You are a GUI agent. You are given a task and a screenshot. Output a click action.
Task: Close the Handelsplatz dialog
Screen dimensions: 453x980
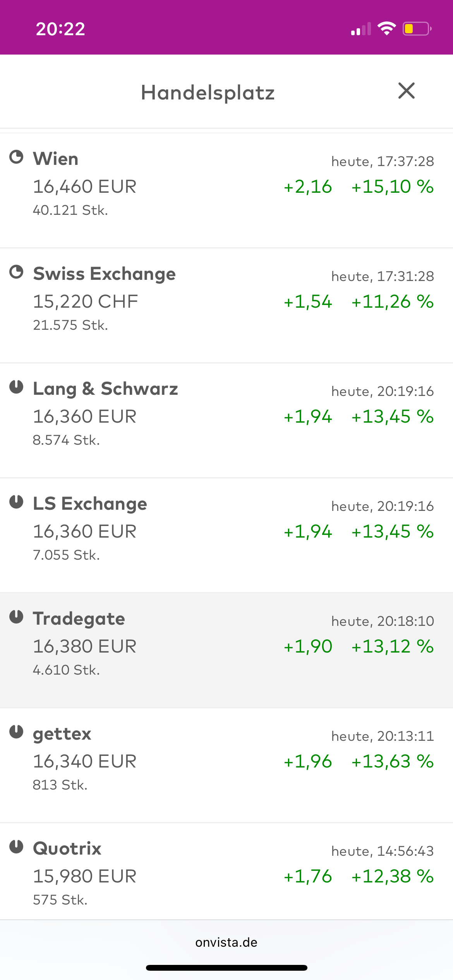406,91
